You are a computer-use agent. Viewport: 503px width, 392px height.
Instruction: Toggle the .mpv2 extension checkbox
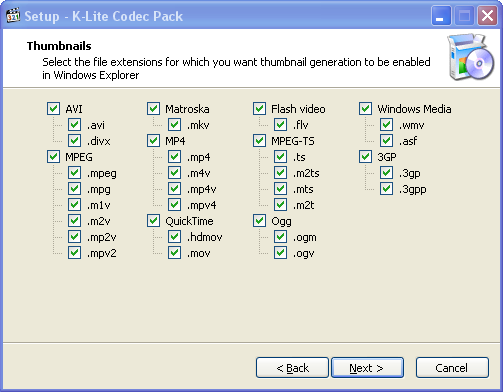(x=74, y=253)
